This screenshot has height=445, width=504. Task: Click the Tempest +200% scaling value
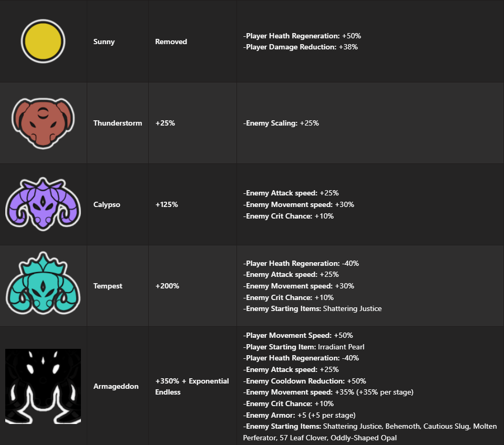click(167, 286)
